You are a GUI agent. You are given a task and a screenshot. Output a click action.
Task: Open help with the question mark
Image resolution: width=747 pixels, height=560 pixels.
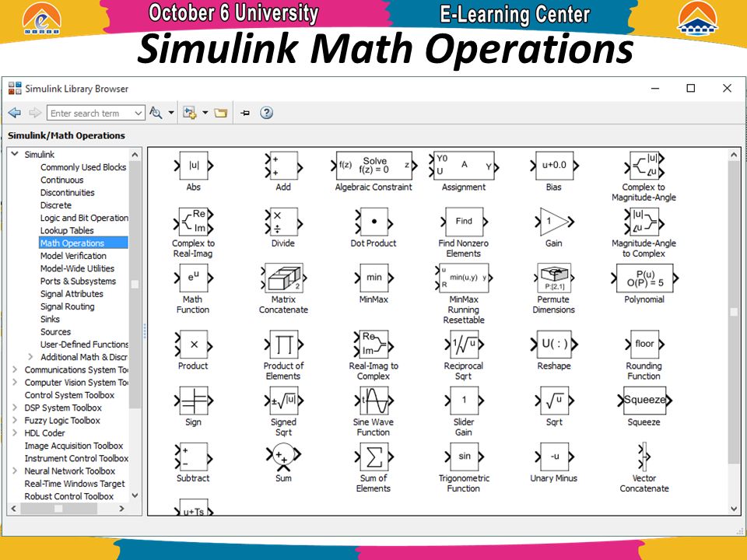[x=266, y=113]
